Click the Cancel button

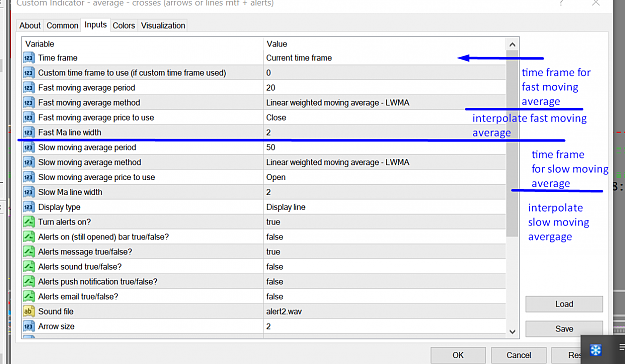pyautogui.click(x=519, y=355)
